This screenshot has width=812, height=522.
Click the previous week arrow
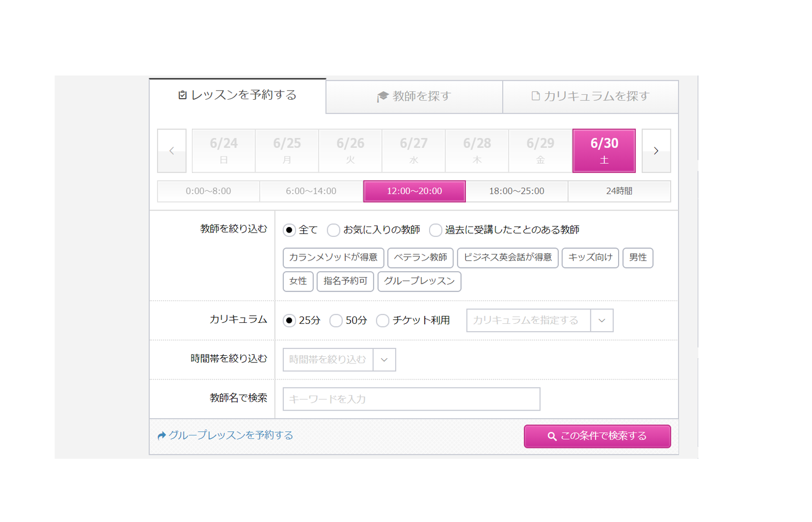pyautogui.click(x=172, y=151)
